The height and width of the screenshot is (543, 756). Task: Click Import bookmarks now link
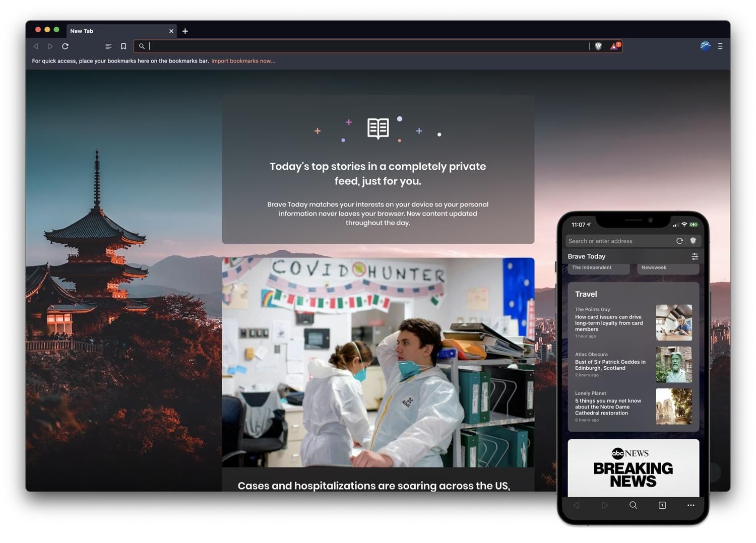[x=243, y=61]
